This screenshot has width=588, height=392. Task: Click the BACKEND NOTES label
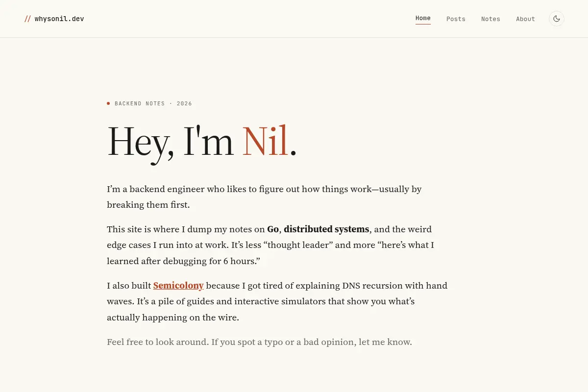click(x=140, y=103)
